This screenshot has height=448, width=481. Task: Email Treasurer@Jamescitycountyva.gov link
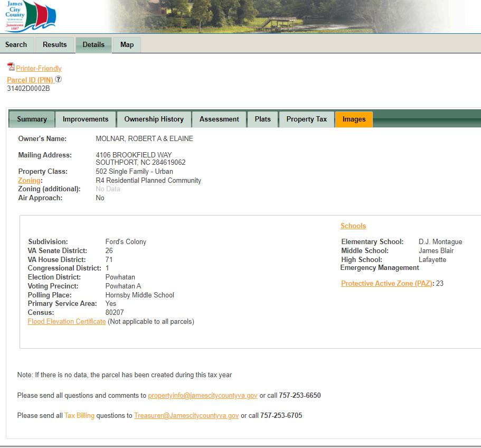[186, 415]
